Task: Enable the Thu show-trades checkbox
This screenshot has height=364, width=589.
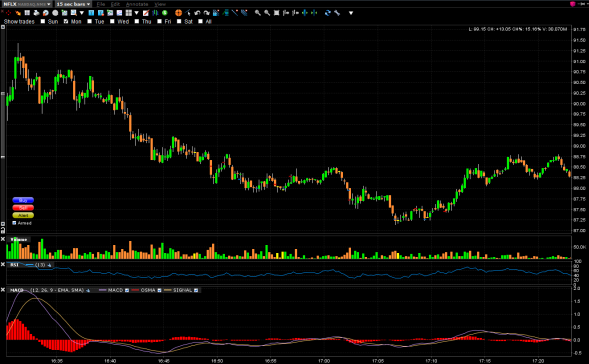Action: (x=137, y=21)
